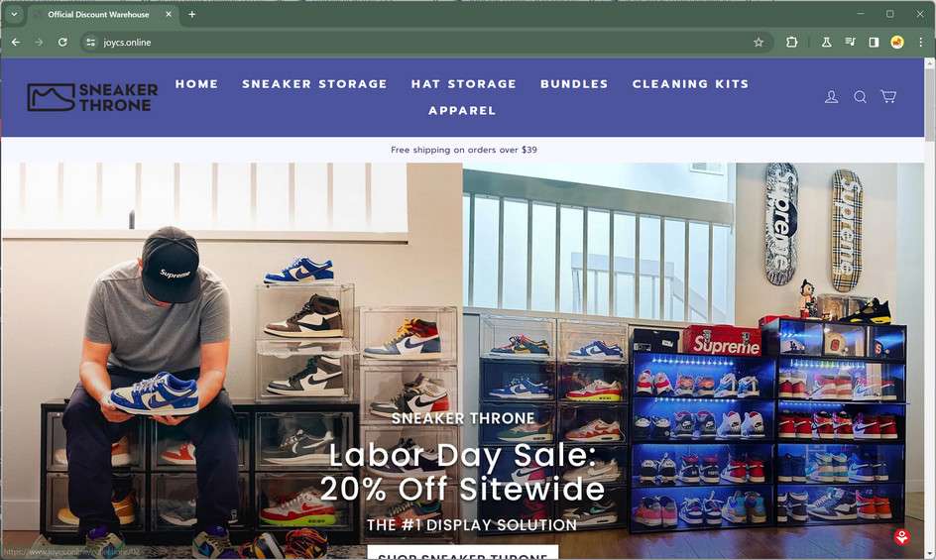Open the browser extensions puzzle icon
Viewport: 936px width, 560px height.
791,42
